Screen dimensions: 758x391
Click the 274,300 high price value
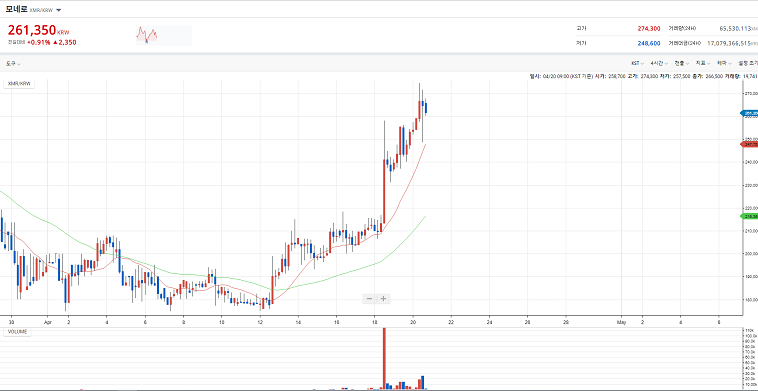coord(649,29)
